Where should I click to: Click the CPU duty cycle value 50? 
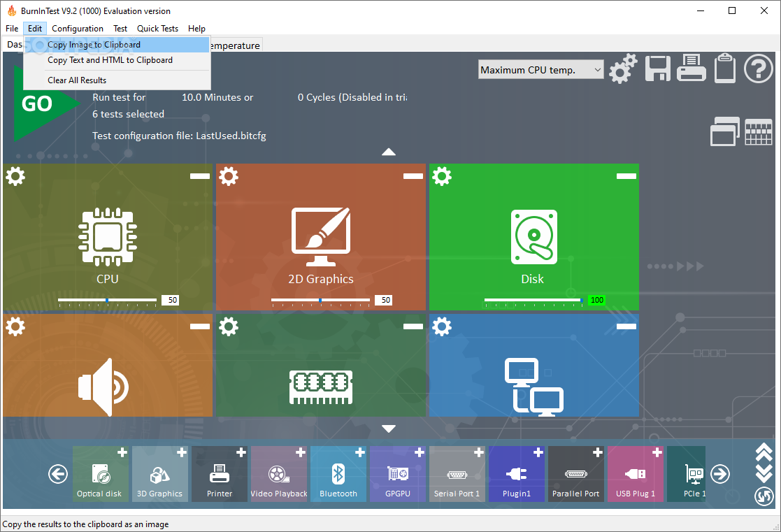pyautogui.click(x=172, y=301)
